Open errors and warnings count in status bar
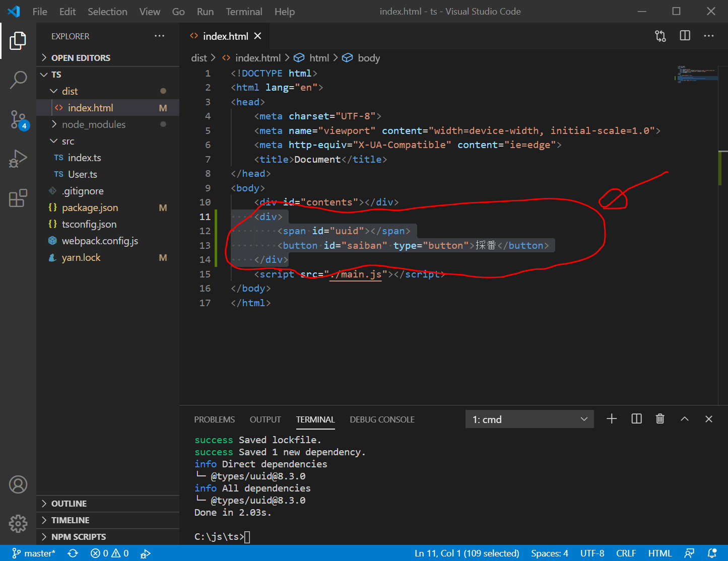The width and height of the screenshot is (728, 561). pos(109,553)
